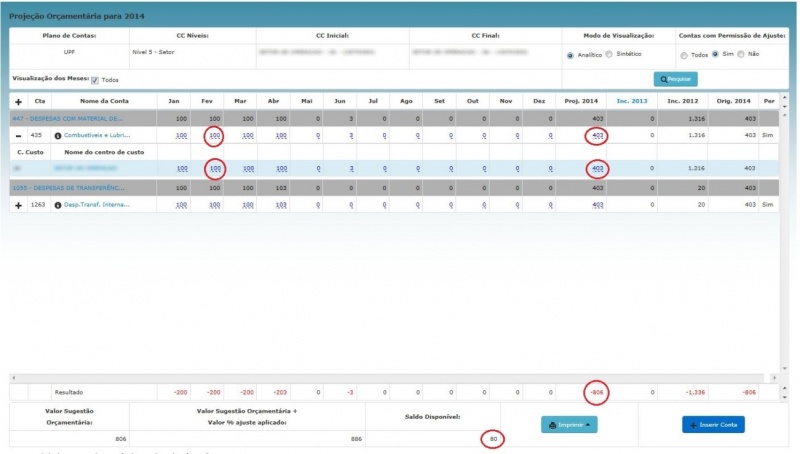The image size is (800, 454).
Task: Click the horizontal scrollbar right arrow
Action: pos(774,378)
